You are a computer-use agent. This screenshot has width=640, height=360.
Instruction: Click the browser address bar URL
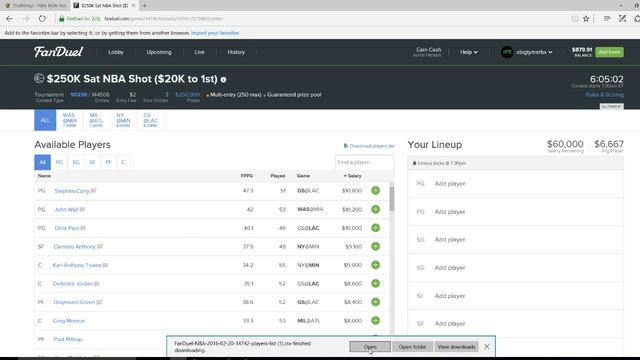pyautogui.click(x=163, y=19)
